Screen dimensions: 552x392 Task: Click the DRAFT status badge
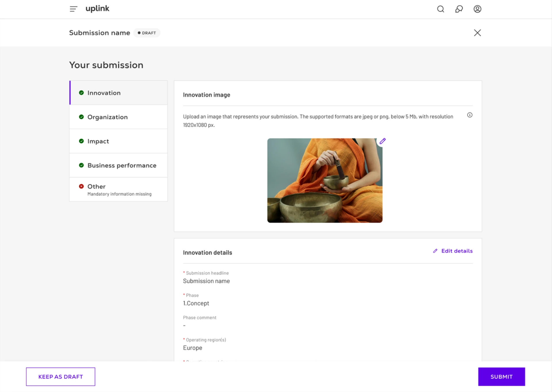click(x=147, y=33)
